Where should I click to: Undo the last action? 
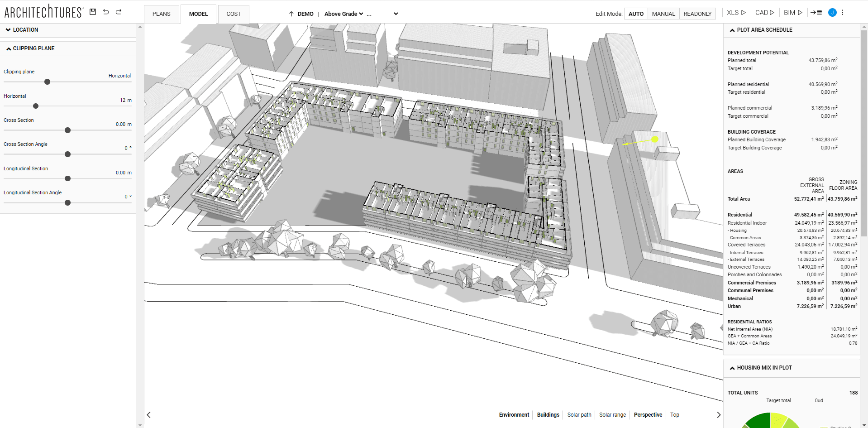pos(105,12)
